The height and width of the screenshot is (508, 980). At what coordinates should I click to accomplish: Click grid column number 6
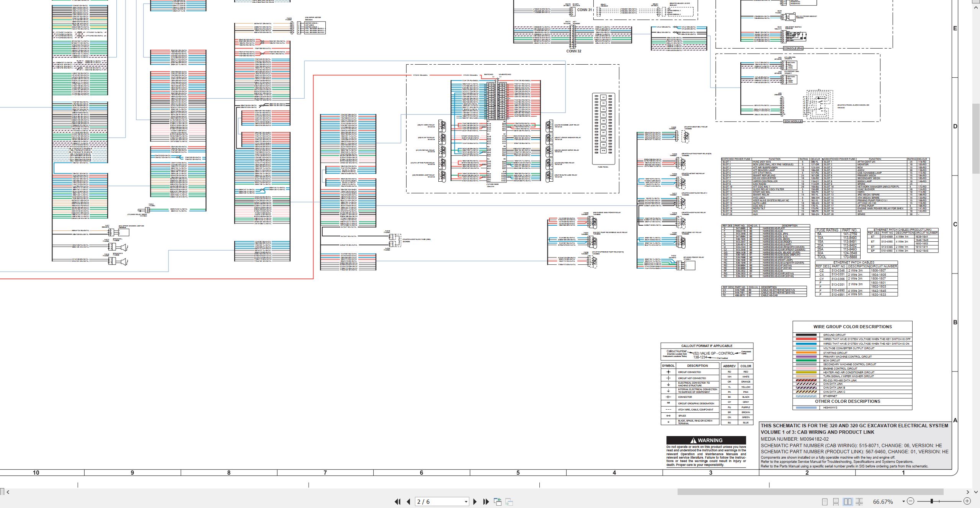421,473
